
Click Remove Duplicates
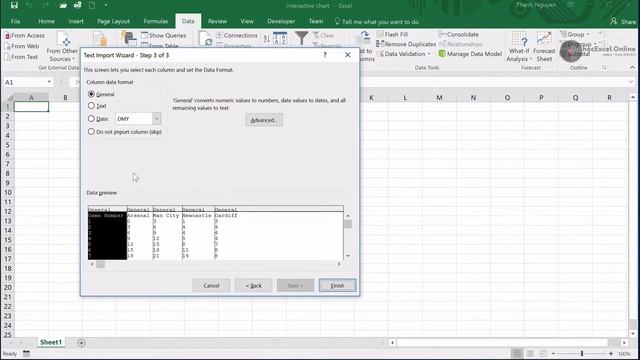(406, 44)
